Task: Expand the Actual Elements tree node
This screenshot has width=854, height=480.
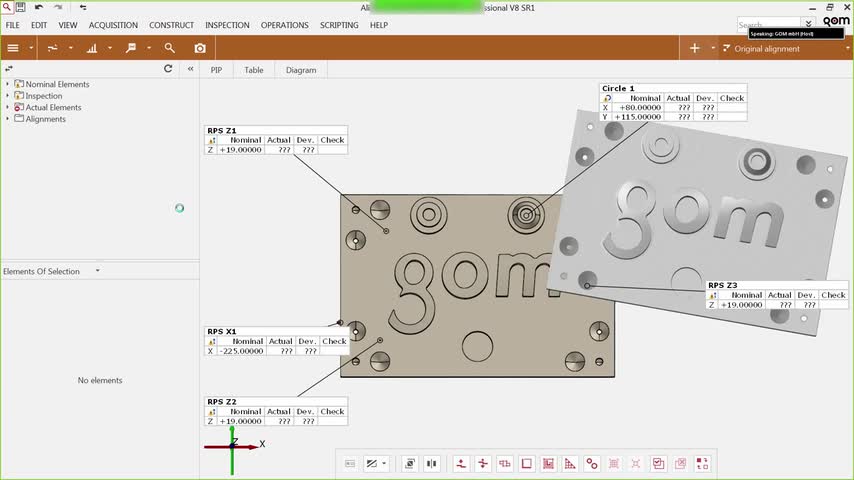Action: tap(7, 107)
